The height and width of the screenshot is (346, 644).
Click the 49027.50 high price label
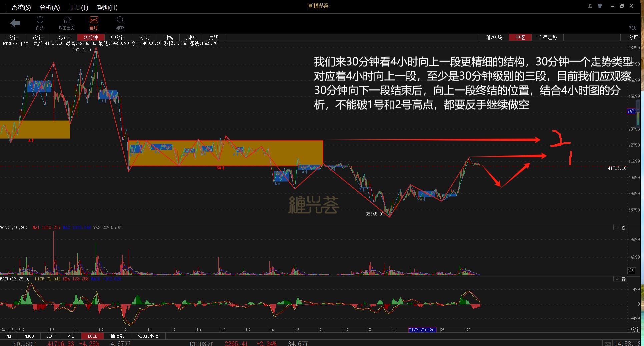click(82, 50)
